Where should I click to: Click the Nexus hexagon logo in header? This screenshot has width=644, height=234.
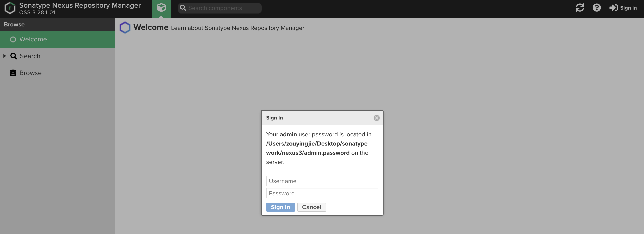10,8
